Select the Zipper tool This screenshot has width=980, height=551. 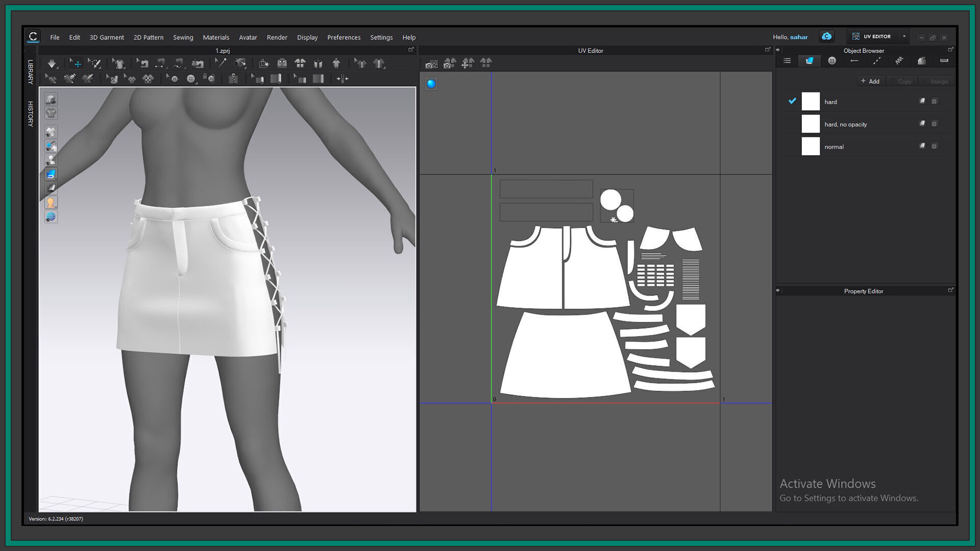coord(233,79)
